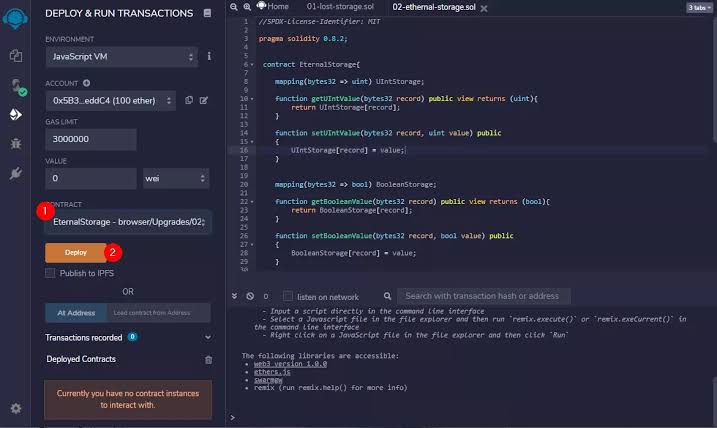Screen dimensions: 717x428
Task: Open the Solidity compiler sidebar icon
Action: (x=17, y=86)
